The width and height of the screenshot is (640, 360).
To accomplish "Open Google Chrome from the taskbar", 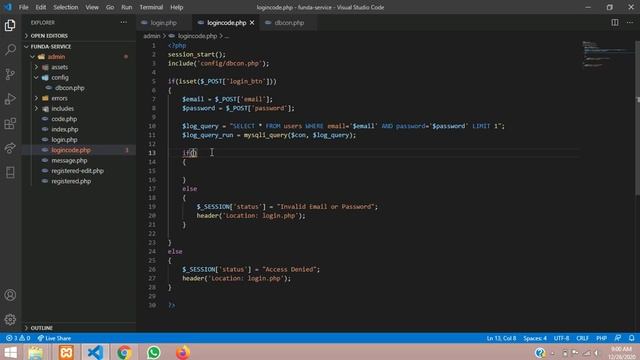I will pos(124,352).
